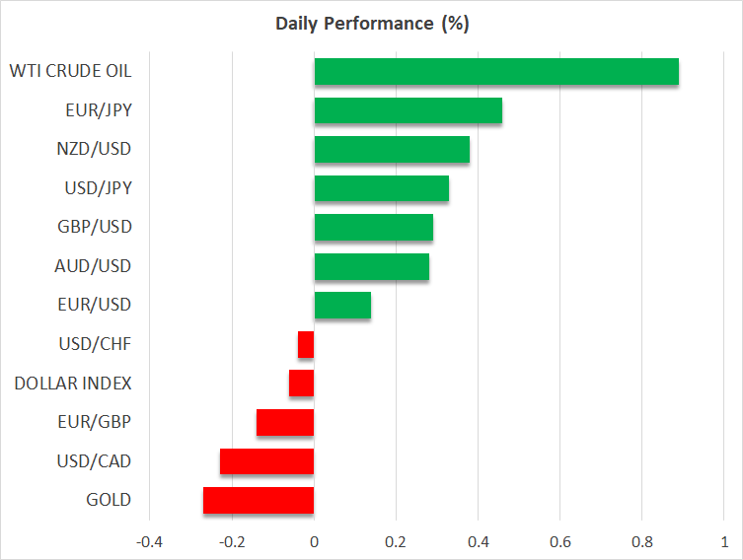Click the red Gold bar
Screen dimensions: 743x560
[x=259, y=500]
